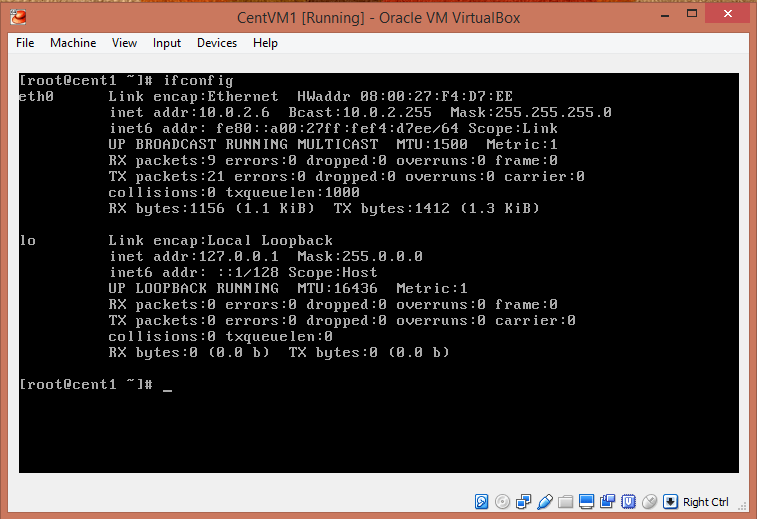The image size is (757, 519).
Task: Open the network adapters status icon
Action: (x=524, y=501)
